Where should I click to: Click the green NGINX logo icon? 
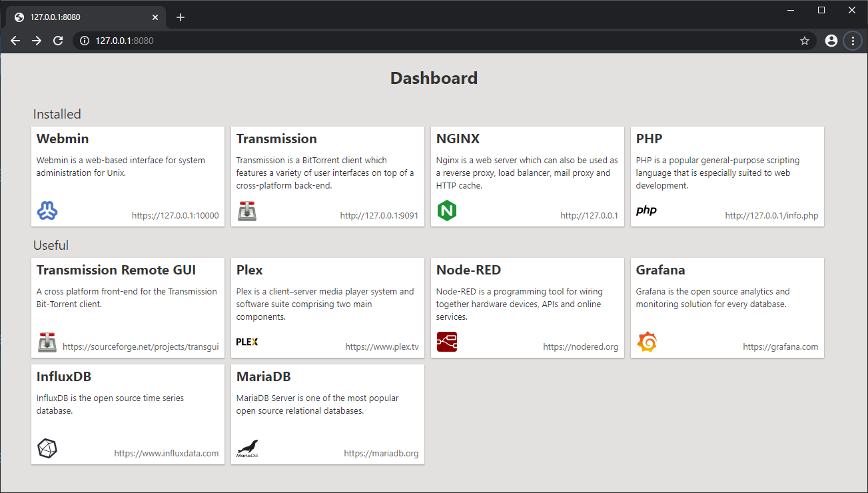point(447,211)
